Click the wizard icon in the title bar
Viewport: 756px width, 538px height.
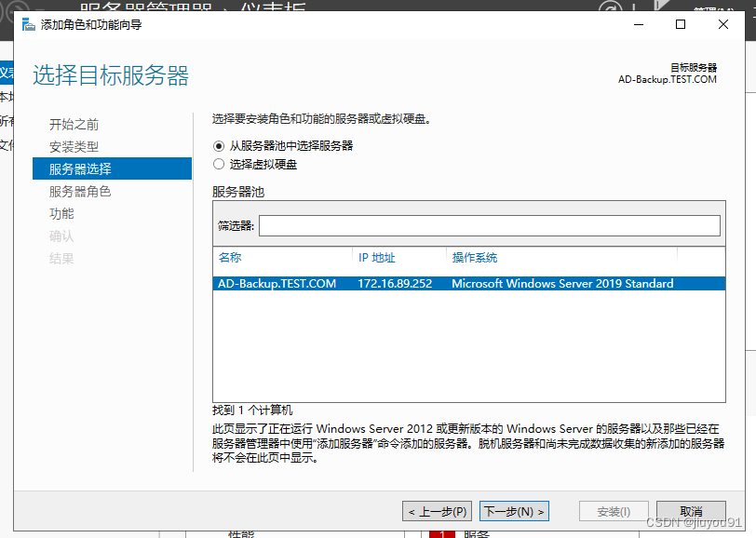tap(29, 24)
